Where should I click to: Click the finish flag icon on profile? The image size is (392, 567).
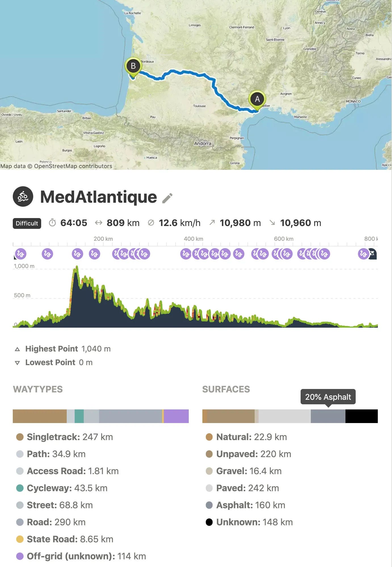coord(372,254)
